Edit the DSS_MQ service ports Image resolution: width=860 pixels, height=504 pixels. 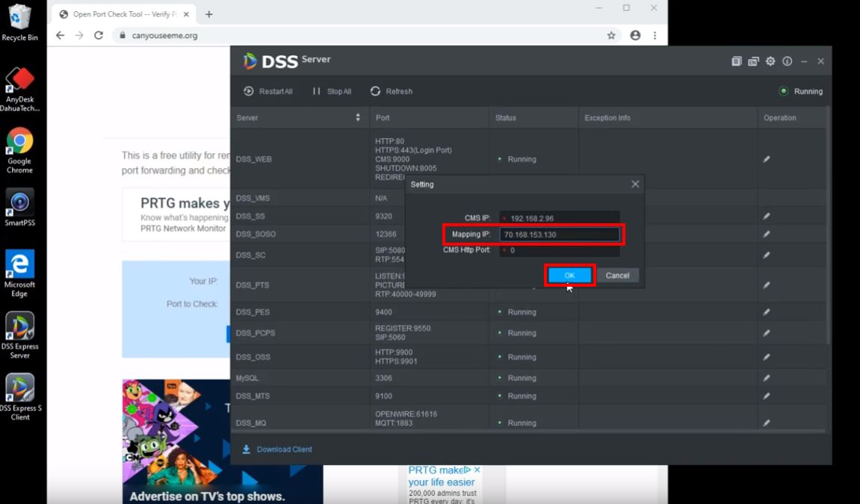coord(766,423)
